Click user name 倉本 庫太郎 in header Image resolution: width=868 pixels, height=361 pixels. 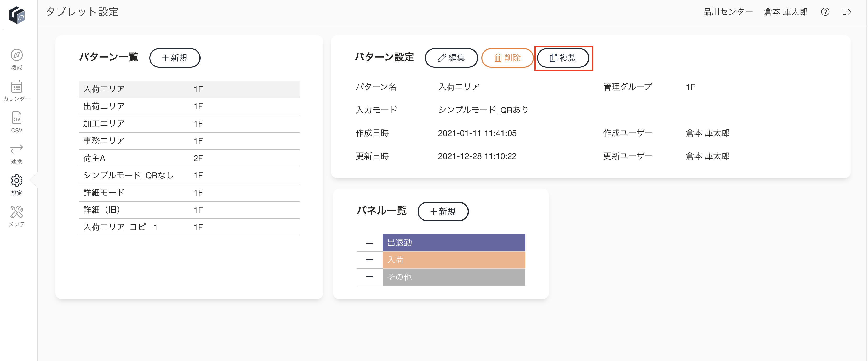point(785,12)
